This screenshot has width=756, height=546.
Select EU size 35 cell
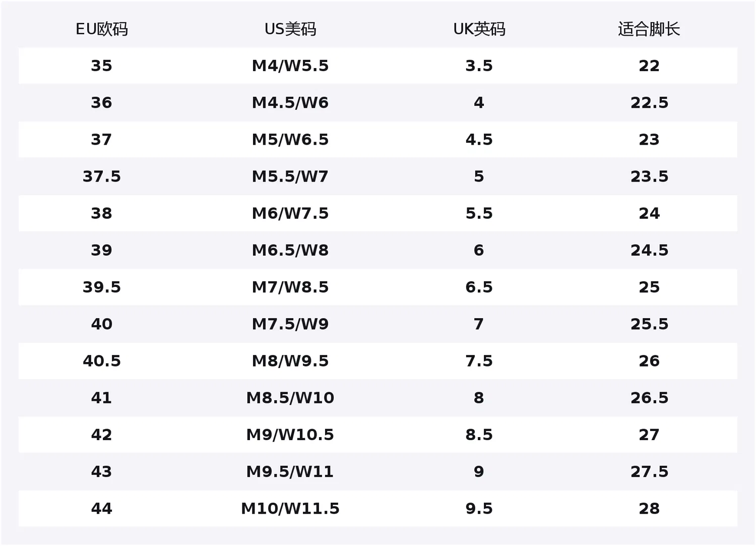pos(101,66)
